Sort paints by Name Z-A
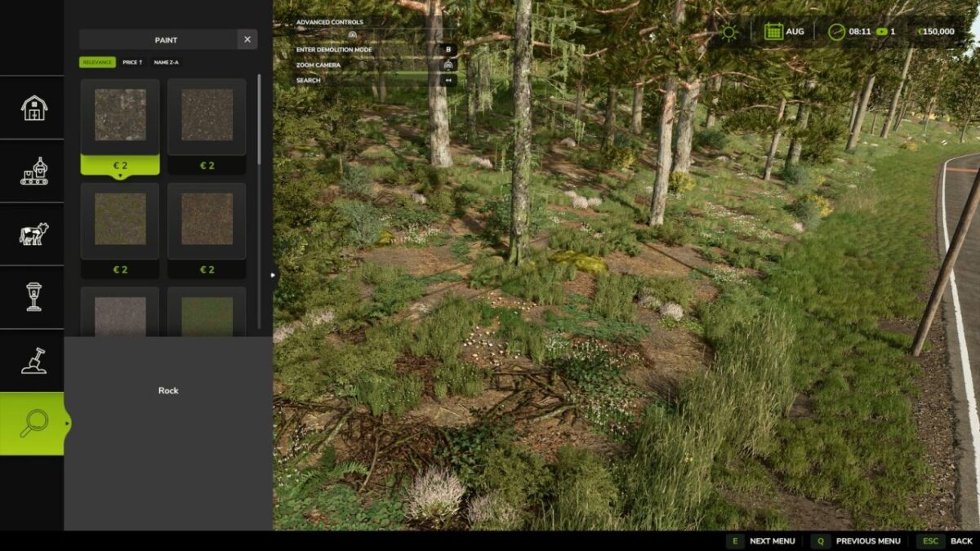Image resolution: width=980 pixels, height=551 pixels. pyautogui.click(x=167, y=60)
